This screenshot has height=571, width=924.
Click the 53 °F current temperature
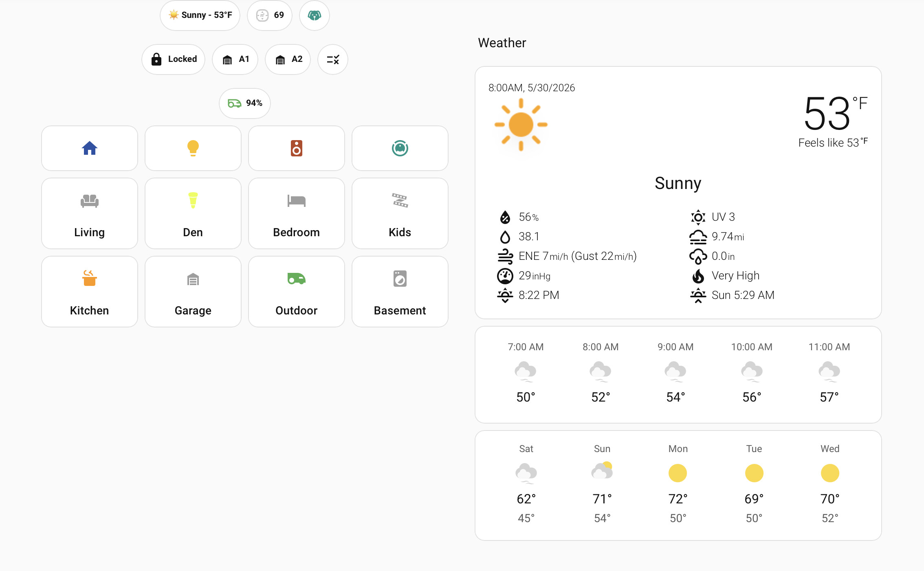835,113
